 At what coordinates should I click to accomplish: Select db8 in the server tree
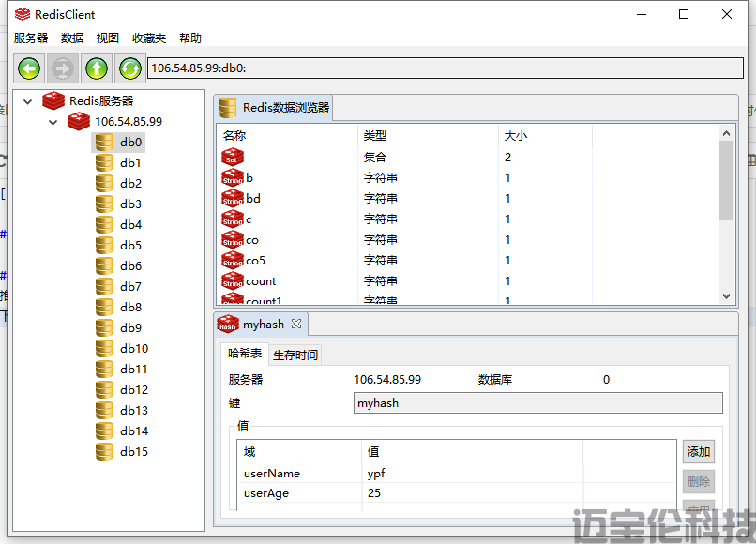pos(130,308)
